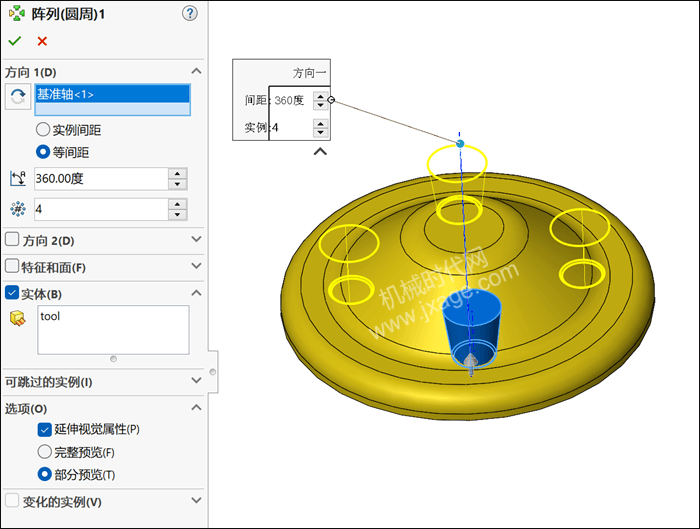Collapse the 选项(O) section
Viewport: 700px width, 529px height.
196,408
